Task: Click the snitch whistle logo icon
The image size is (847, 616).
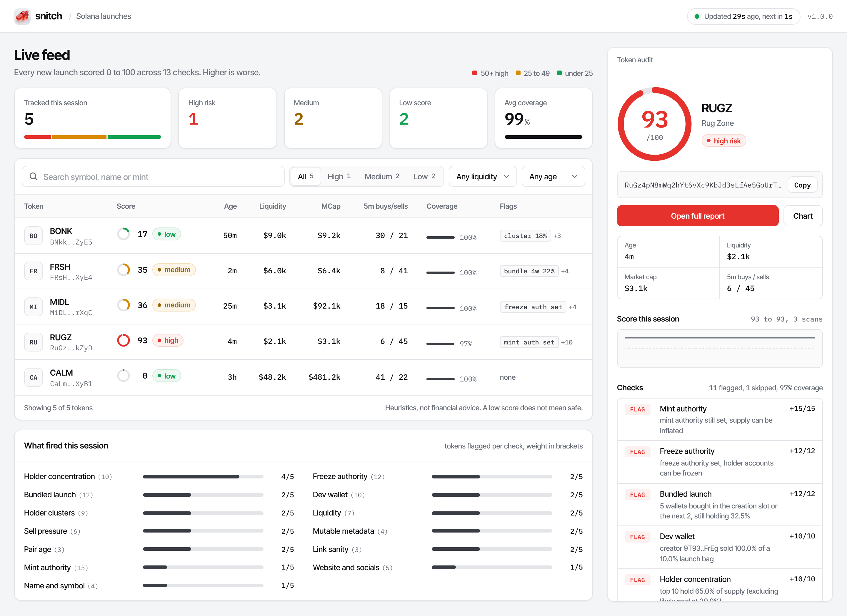Action: pos(22,16)
